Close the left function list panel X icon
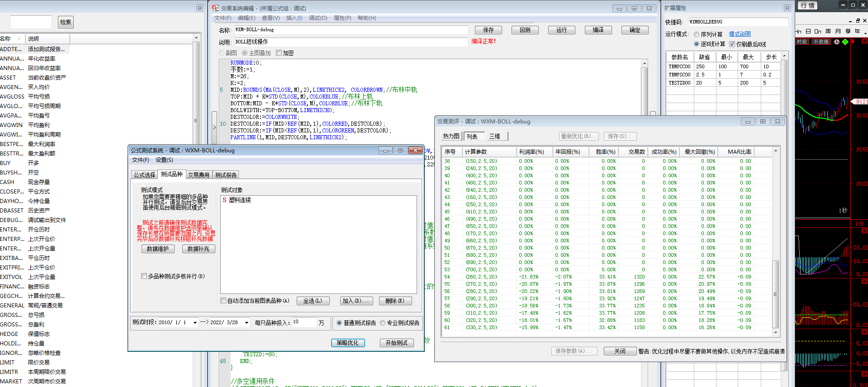This screenshot has height=387, width=868. [199, 8]
